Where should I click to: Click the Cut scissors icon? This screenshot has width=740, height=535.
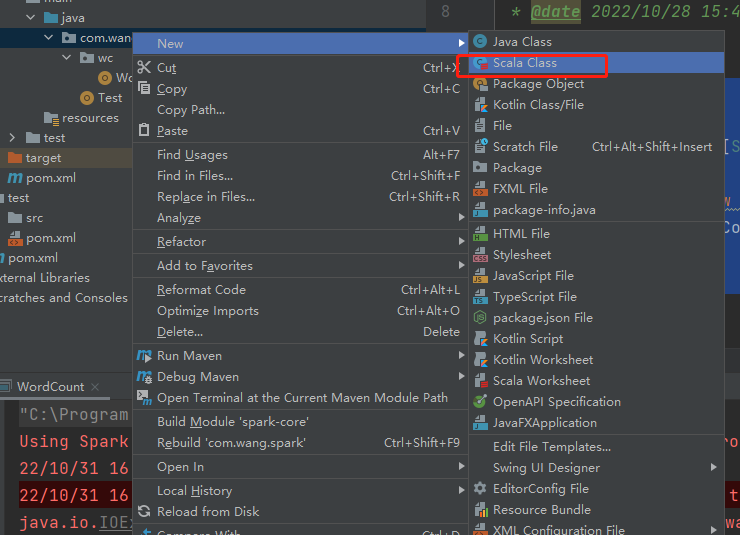click(x=144, y=68)
